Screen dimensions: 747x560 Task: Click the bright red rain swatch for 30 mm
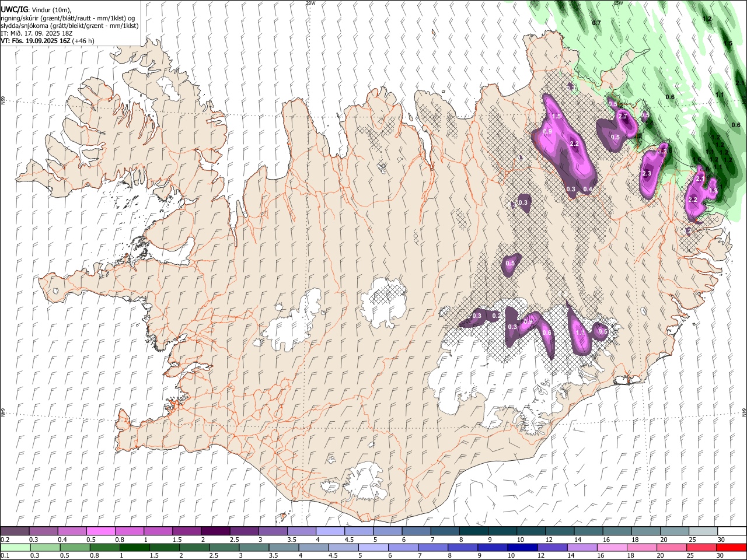731,548
